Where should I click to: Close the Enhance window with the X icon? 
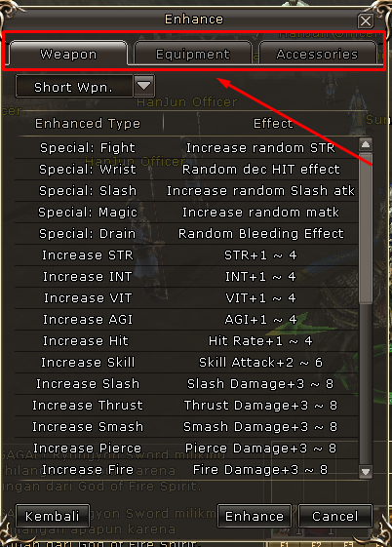click(x=366, y=20)
